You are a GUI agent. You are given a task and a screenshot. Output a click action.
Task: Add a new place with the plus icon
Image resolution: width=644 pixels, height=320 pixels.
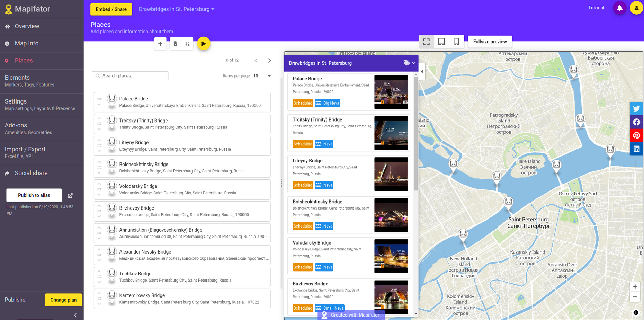click(x=160, y=44)
